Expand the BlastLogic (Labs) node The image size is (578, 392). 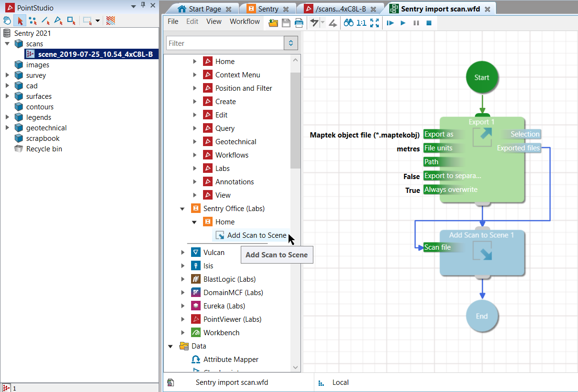point(182,279)
